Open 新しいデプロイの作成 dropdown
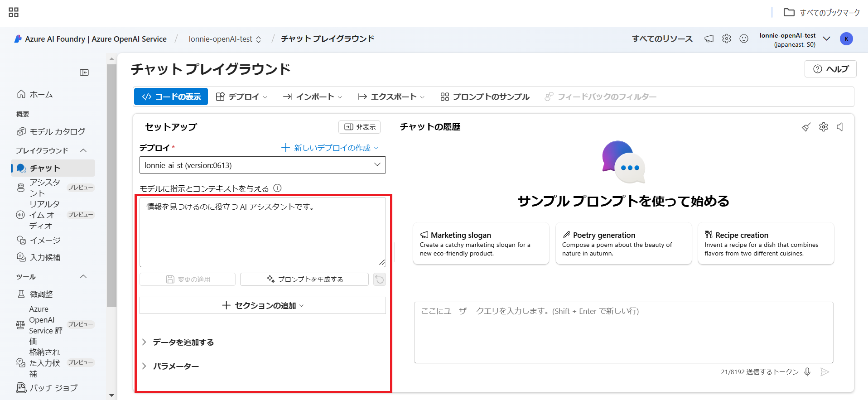This screenshot has height=400, width=868. click(x=330, y=148)
